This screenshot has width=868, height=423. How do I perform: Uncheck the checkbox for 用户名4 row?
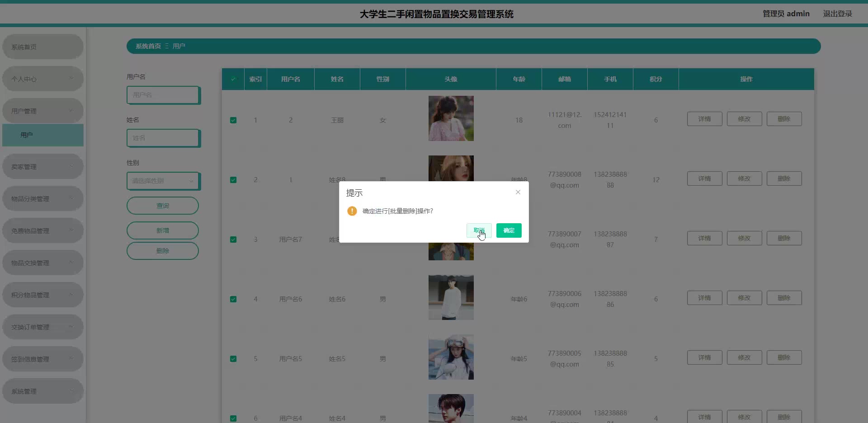pos(233,418)
